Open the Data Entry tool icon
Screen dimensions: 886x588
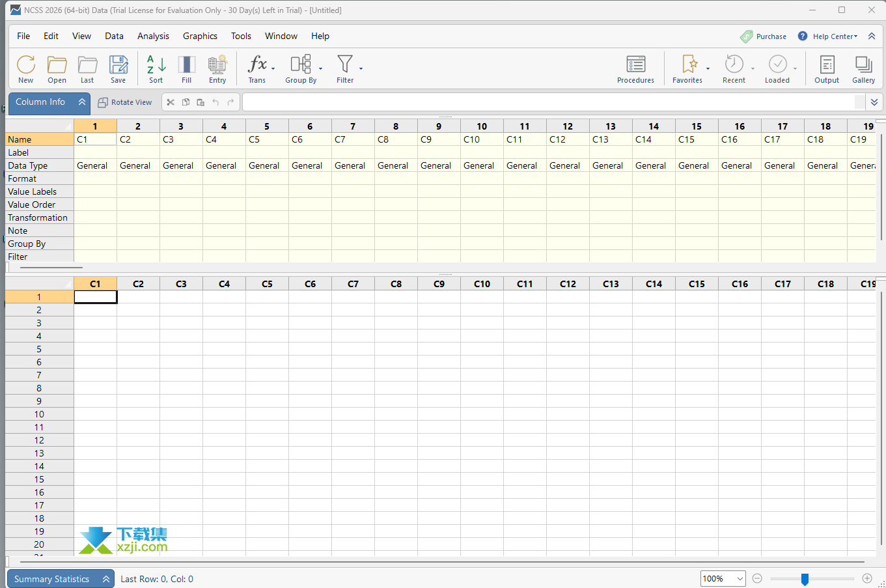coord(217,68)
